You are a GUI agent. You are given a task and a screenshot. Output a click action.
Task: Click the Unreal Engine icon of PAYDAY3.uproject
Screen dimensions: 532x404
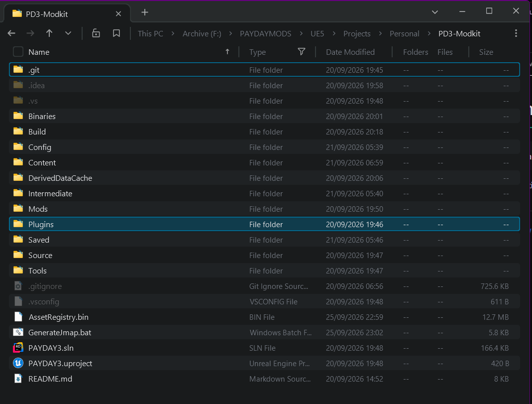click(18, 363)
